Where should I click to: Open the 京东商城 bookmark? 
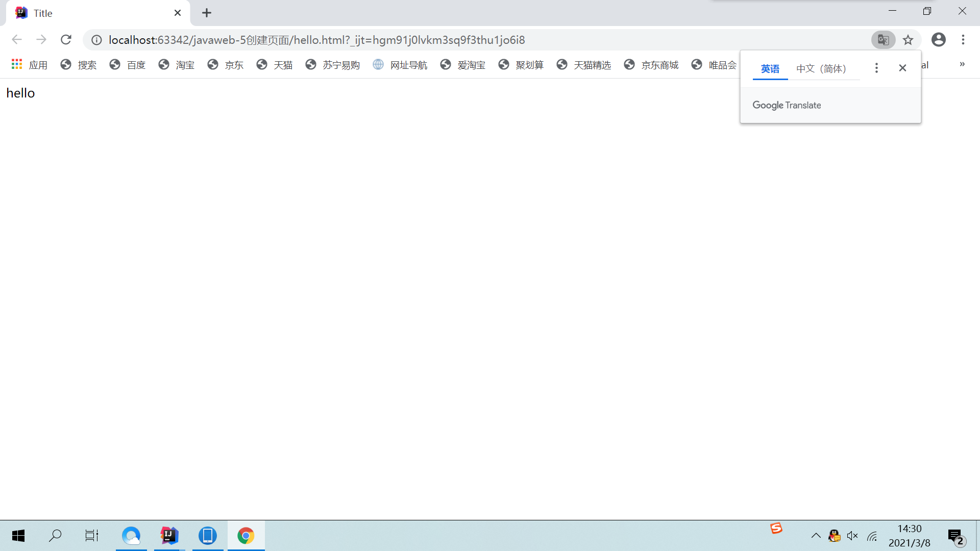(x=651, y=65)
